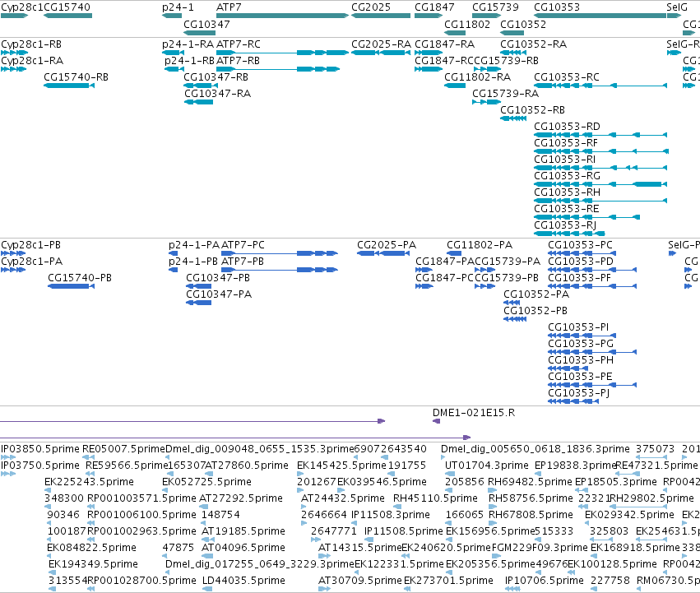
Task: Click transcript CG10353-RF
Action: 601,151
